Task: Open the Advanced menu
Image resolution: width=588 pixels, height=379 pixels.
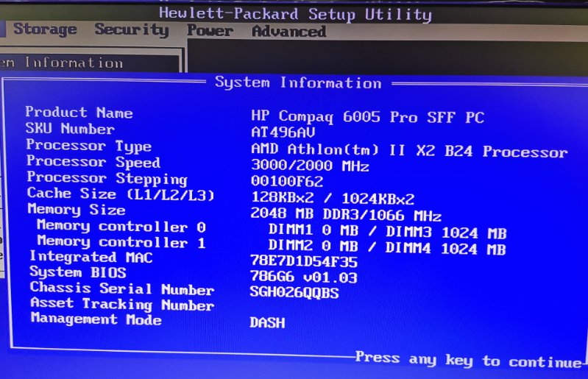Action: tap(288, 31)
